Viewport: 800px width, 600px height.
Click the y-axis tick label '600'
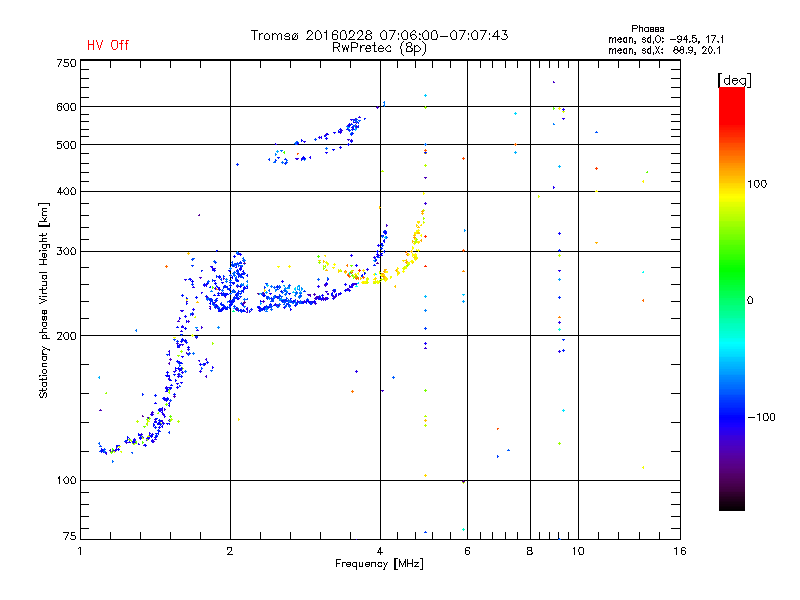pyautogui.click(x=66, y=107)
